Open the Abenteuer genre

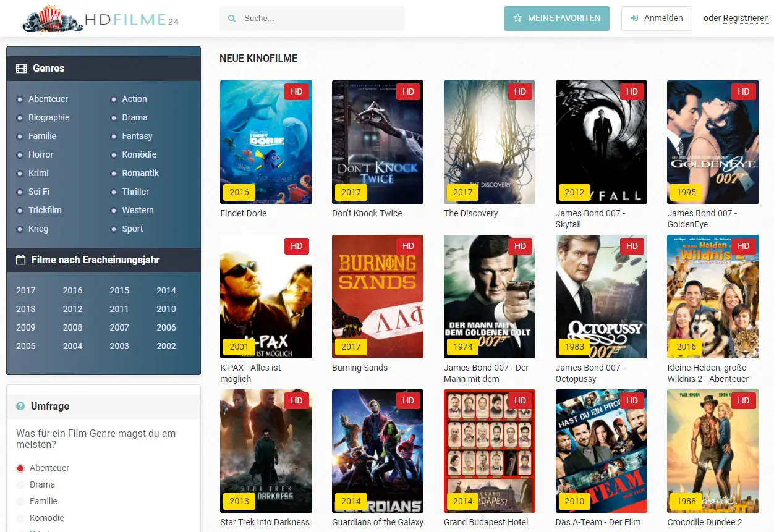48,99
